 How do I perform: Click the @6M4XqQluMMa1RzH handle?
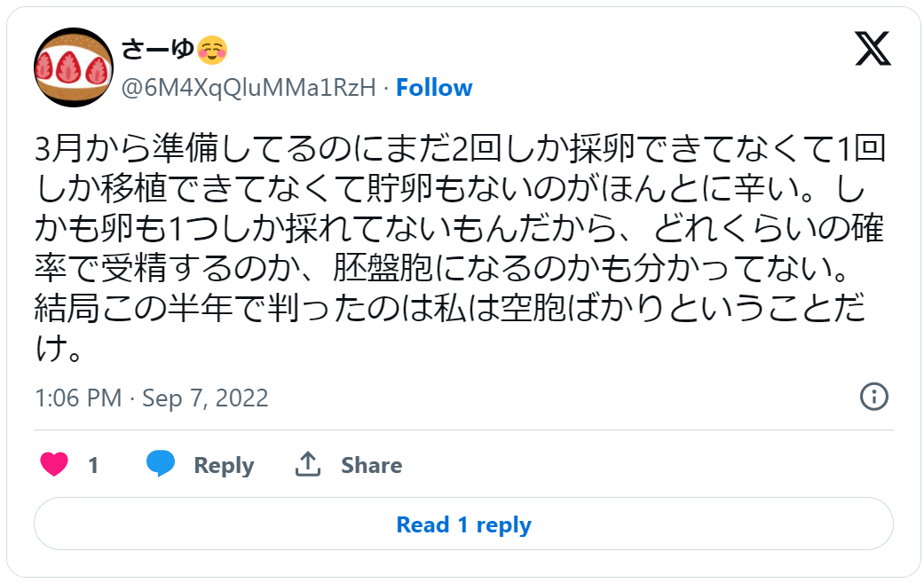pos(249,87)
